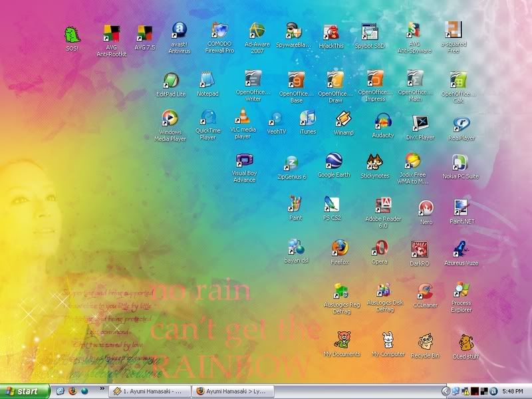The width and height of the screenshot is (532, 399).
Task: Open Recycle Bin on the desktop
Action: (x=424, y=342)
